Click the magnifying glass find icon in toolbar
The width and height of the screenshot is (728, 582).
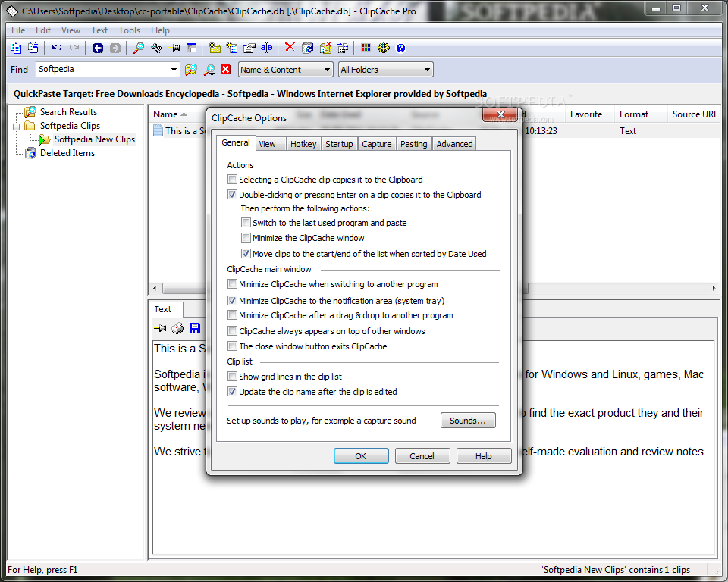138,48
